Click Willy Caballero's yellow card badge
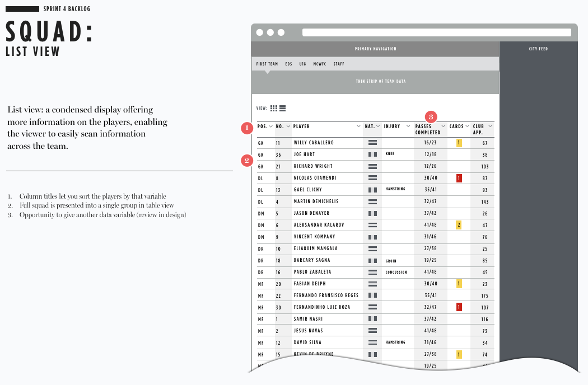This screenshot has height=385, width=588. (x=459, y=143)
